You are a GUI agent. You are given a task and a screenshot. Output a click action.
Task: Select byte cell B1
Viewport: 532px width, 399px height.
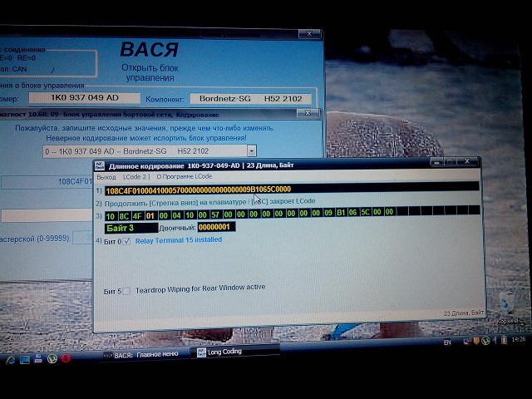pos(341,213)
